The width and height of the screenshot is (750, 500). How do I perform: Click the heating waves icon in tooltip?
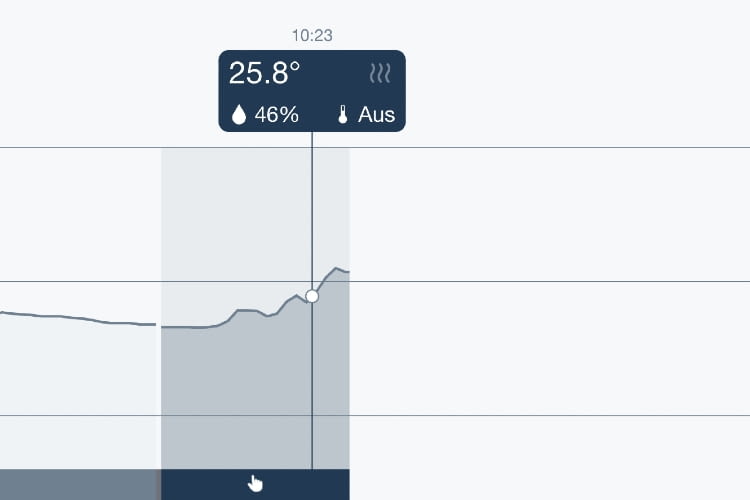click(x=380, y=74)
